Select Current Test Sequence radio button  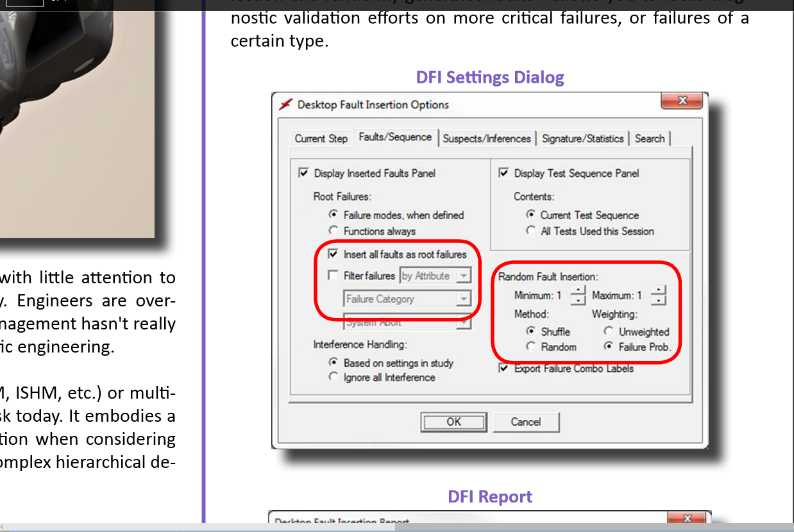click(x=530, y=215)
